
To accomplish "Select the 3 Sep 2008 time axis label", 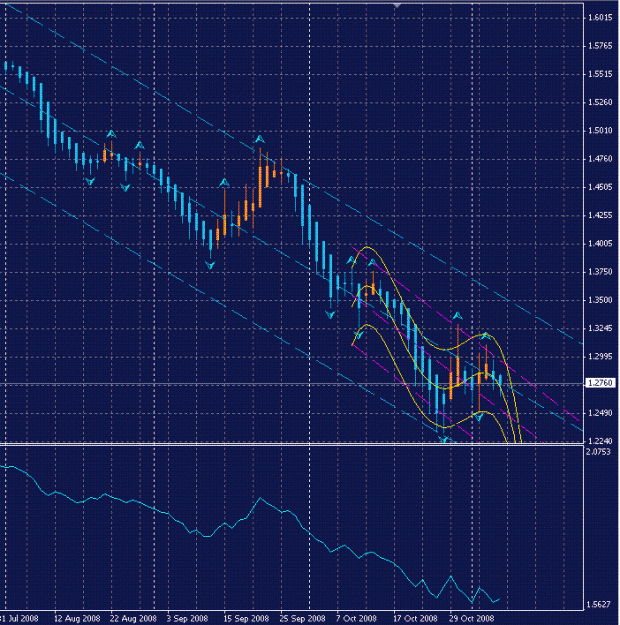I will pos(187,619).
